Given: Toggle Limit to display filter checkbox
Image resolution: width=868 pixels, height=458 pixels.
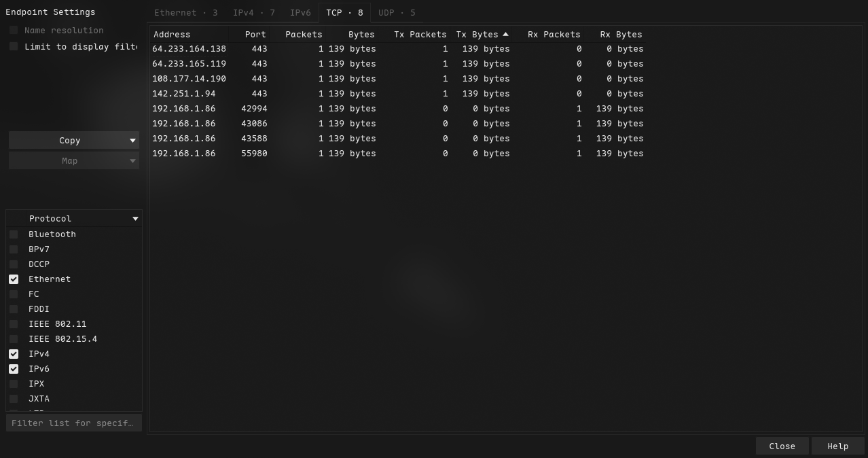Looking at the screenshot, I should click(x=14, y=47).
